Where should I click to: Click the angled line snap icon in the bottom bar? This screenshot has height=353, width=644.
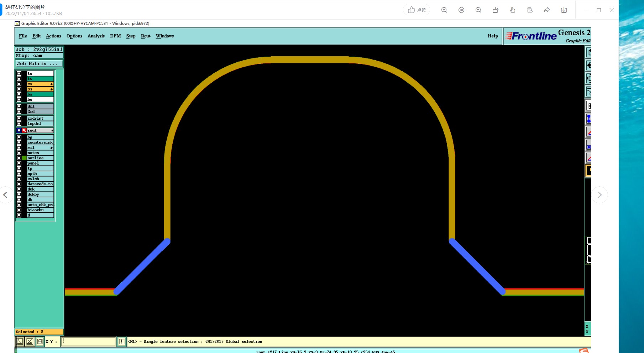pos(30,342)
